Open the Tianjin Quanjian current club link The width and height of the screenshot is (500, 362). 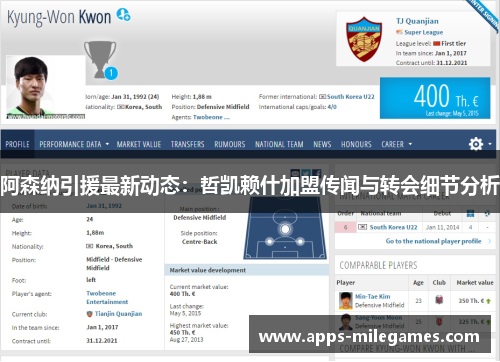[118, 314]
